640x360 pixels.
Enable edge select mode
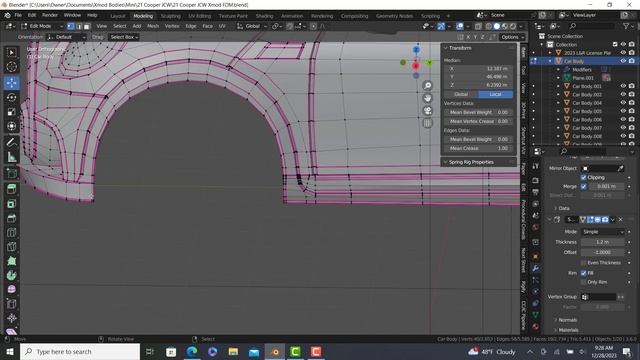coord(79,26)
